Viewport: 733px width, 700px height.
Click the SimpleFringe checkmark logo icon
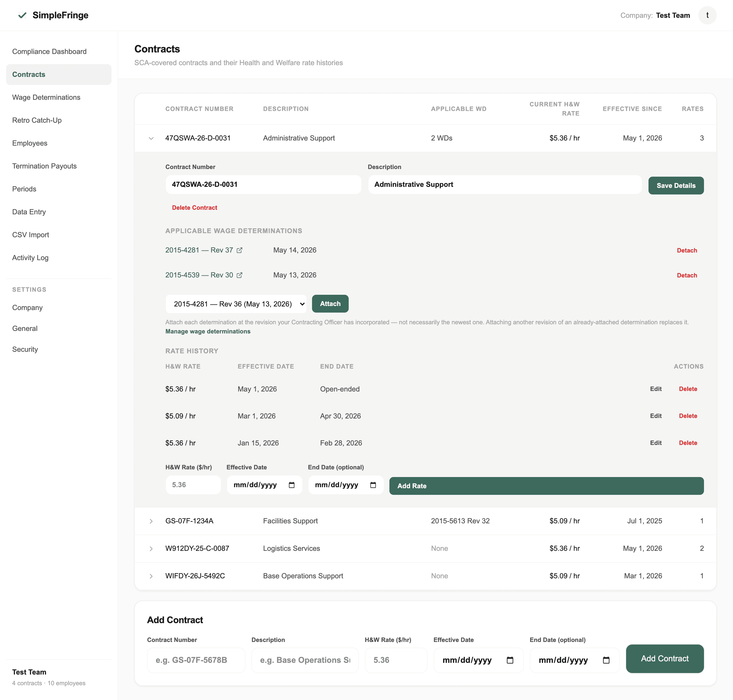pyautogui.click(x=22, y=15)
